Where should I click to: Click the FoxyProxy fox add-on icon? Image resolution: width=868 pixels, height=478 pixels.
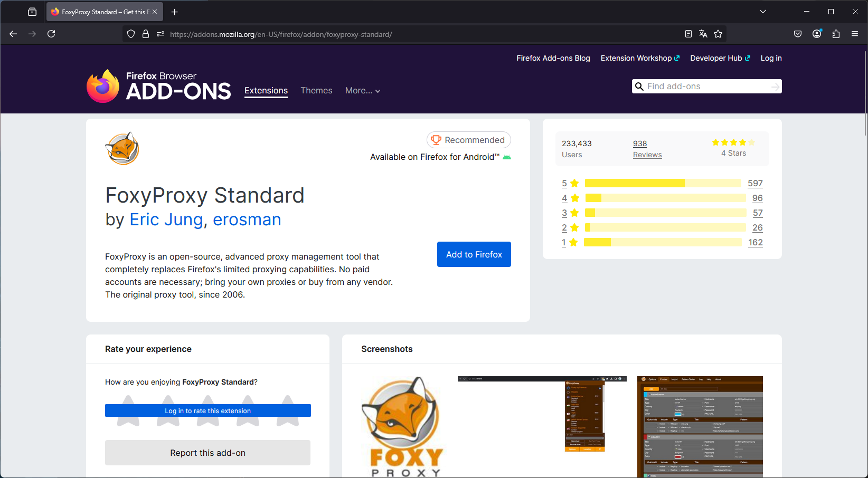click(x=122, y=148)
